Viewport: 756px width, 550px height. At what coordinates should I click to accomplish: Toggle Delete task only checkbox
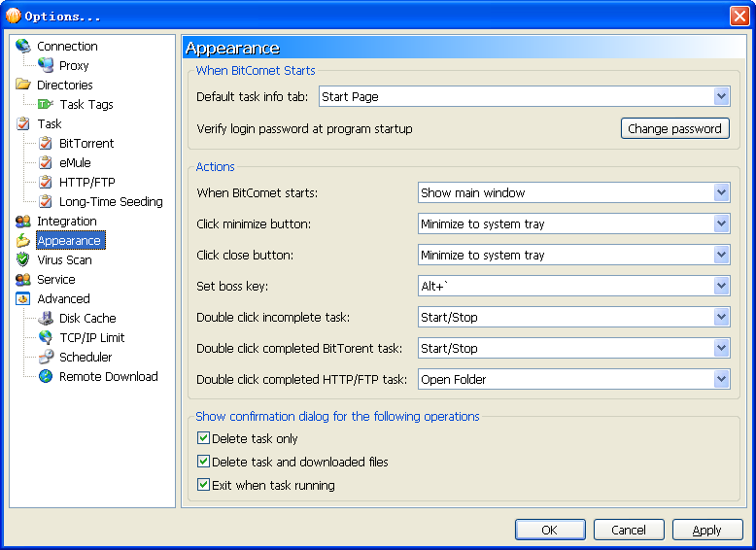[x=203, y=438]
